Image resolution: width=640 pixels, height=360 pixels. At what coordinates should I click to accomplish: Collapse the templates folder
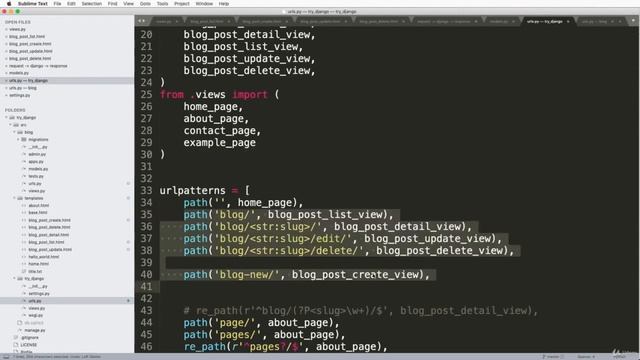point(15,198)
